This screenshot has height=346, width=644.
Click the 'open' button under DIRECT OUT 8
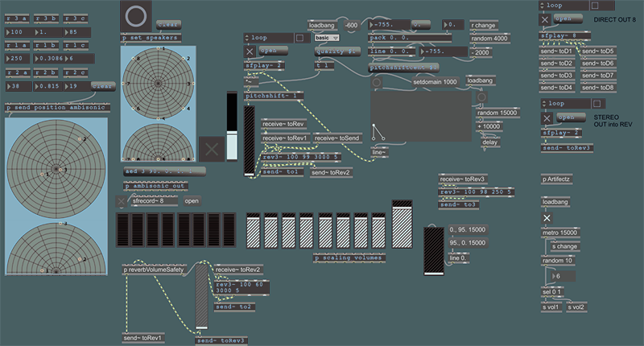[567, 19]
